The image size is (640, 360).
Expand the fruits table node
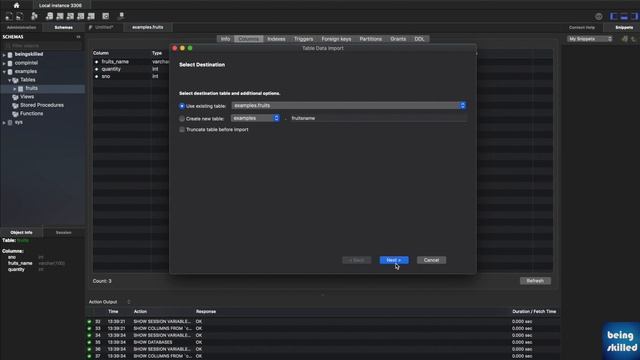point(15,89)
